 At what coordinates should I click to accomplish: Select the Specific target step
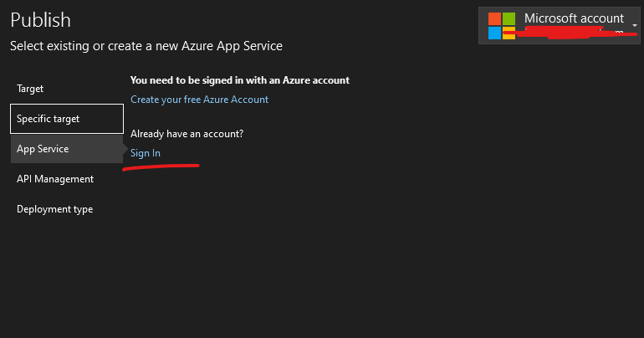click(x=67, y=119)
